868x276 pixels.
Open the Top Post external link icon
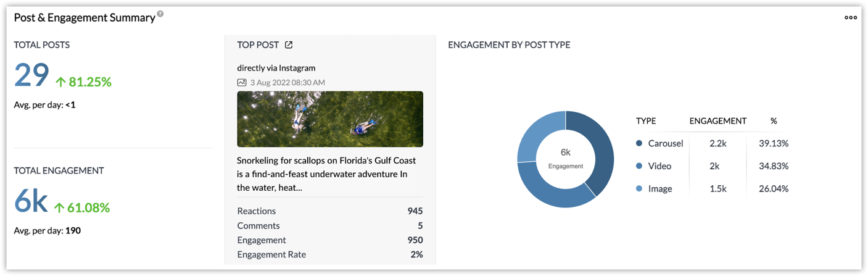pyautogui.click(x=289, y=45)
